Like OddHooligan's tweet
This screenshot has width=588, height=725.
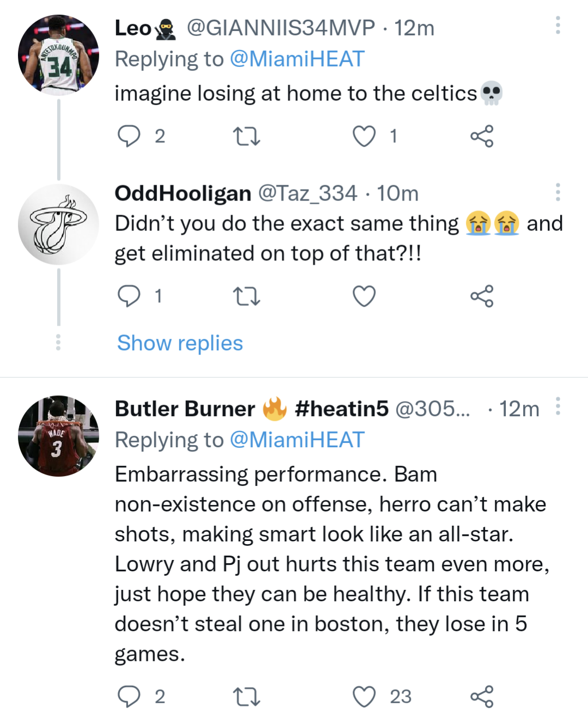pyautogui.click(x=364, y=296)
